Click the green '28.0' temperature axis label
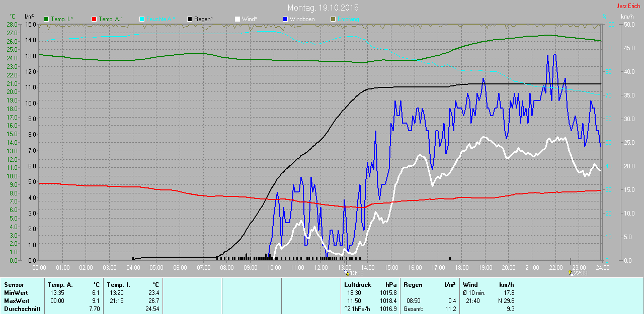This screenshot has height=314, width=644. click(11, 25)
